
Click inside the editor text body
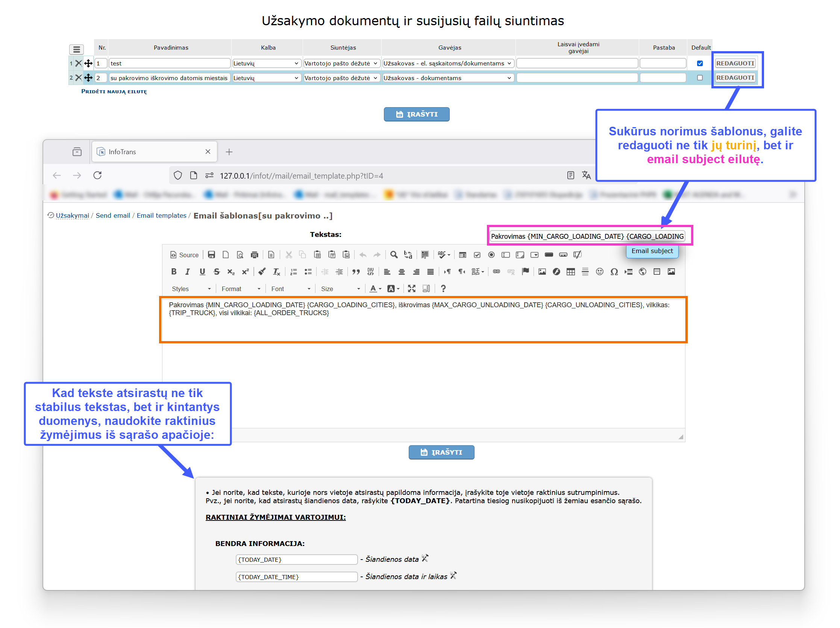(x=423, y=363)
